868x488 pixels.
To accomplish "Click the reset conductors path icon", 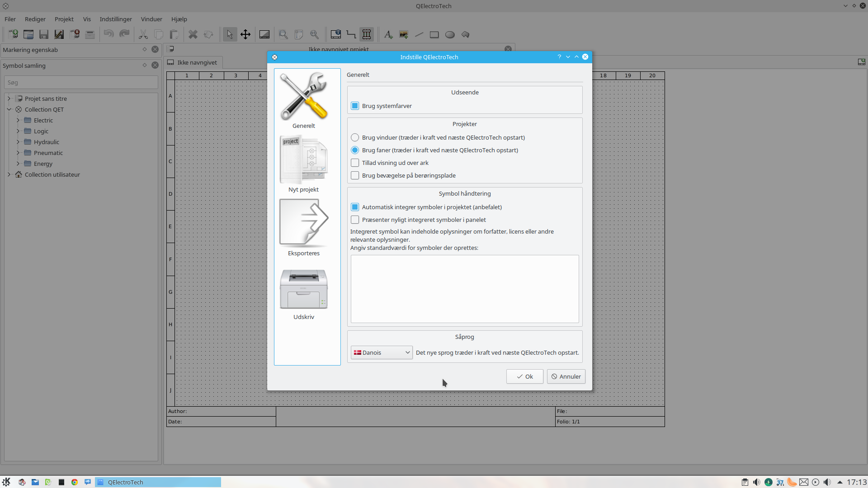I will click(x=351, y=34).
